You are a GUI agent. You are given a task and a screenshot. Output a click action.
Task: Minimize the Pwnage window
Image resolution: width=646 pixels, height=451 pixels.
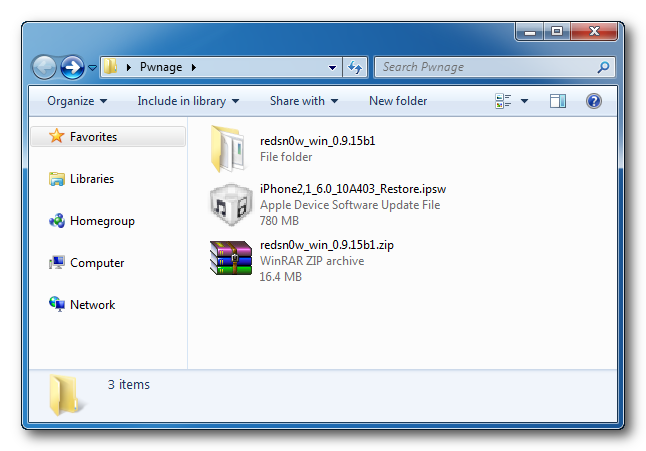530,31
